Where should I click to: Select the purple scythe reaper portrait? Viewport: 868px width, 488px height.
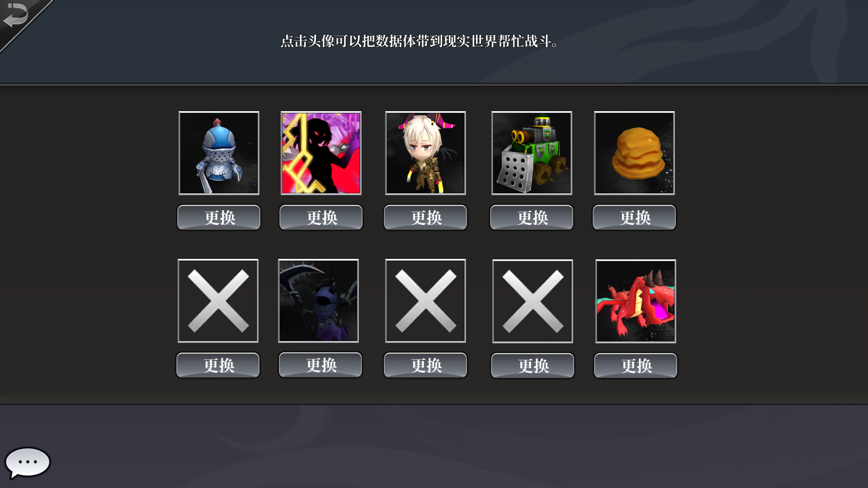tap(318, 301)
